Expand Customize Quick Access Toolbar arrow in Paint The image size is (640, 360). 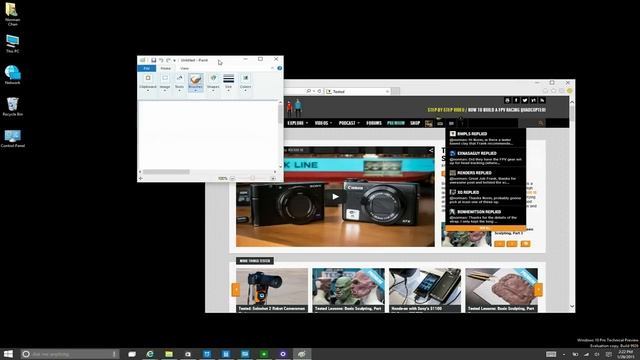click(x=174, y=60)
